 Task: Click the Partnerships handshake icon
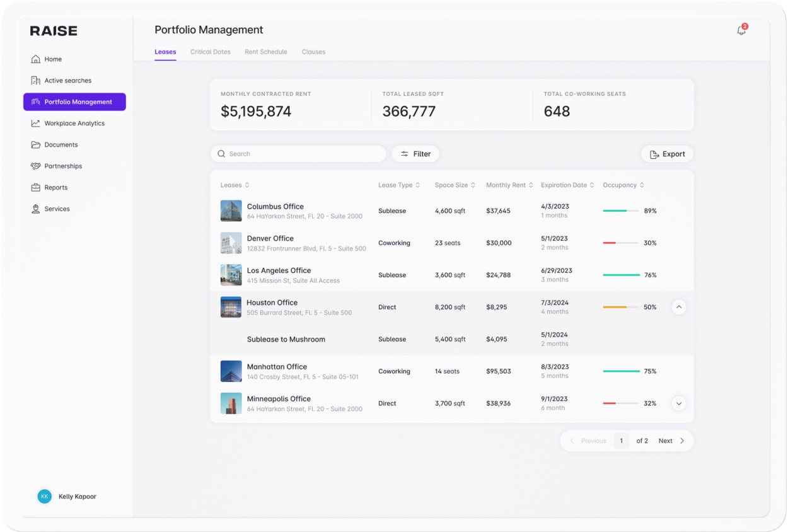point(36,166)
